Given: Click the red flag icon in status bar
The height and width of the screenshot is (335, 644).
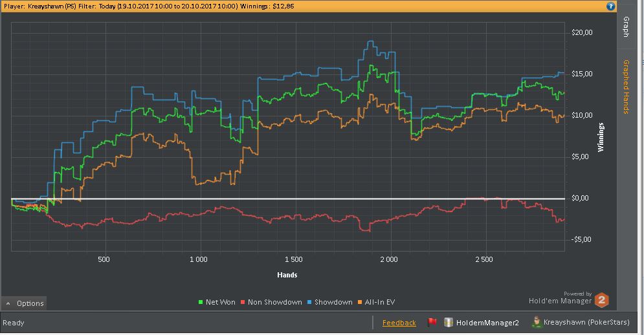Looking at the screenshot, I should coord(432,322).
